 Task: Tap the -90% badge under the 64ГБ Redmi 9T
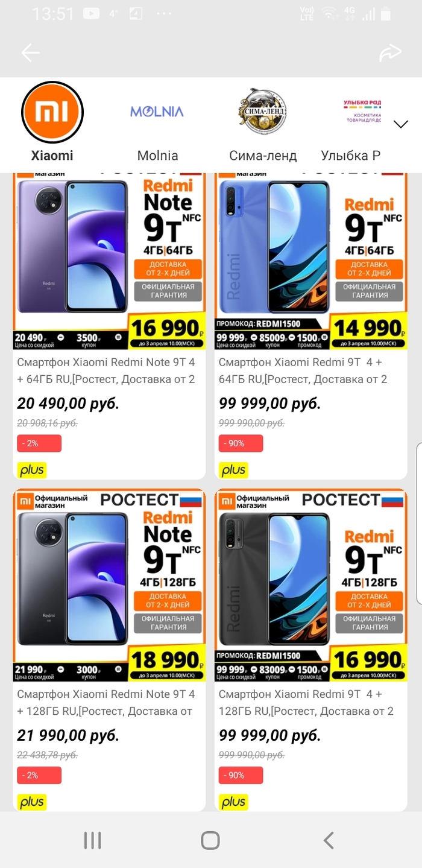[241, 443]
